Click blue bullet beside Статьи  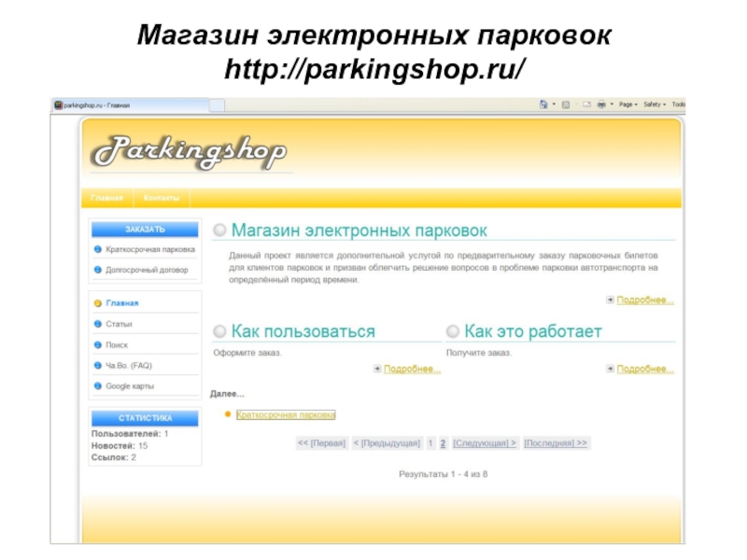[98, 324]
